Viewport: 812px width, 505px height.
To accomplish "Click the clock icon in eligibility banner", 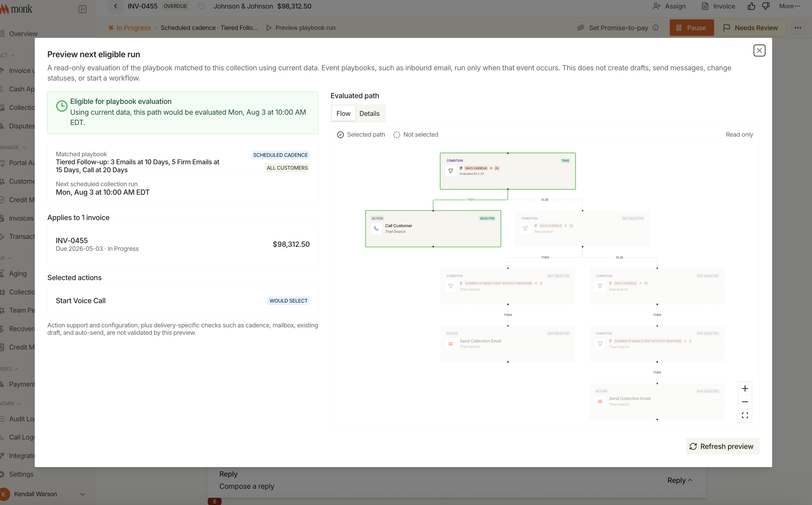I will 62,106.
